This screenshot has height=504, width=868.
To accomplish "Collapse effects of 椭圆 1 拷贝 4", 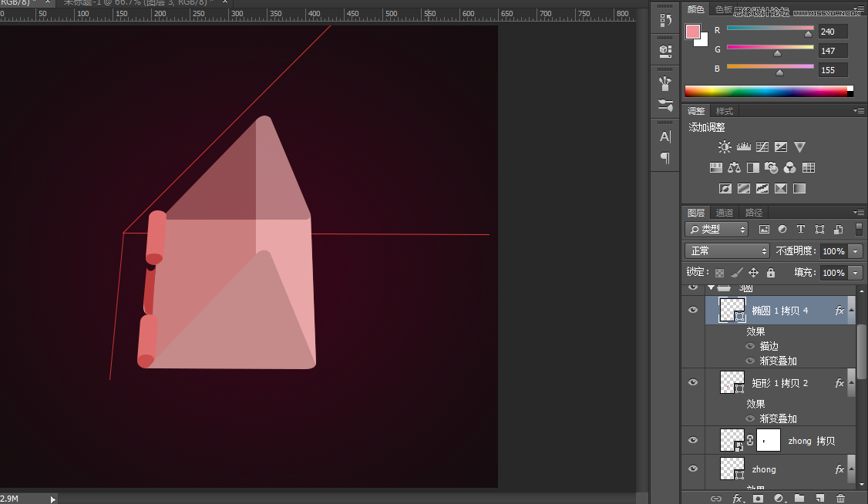I will 851,311.
